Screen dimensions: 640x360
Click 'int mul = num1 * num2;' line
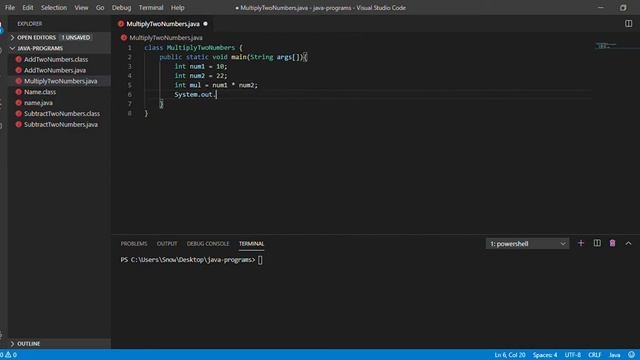click(x=216, y=85)
